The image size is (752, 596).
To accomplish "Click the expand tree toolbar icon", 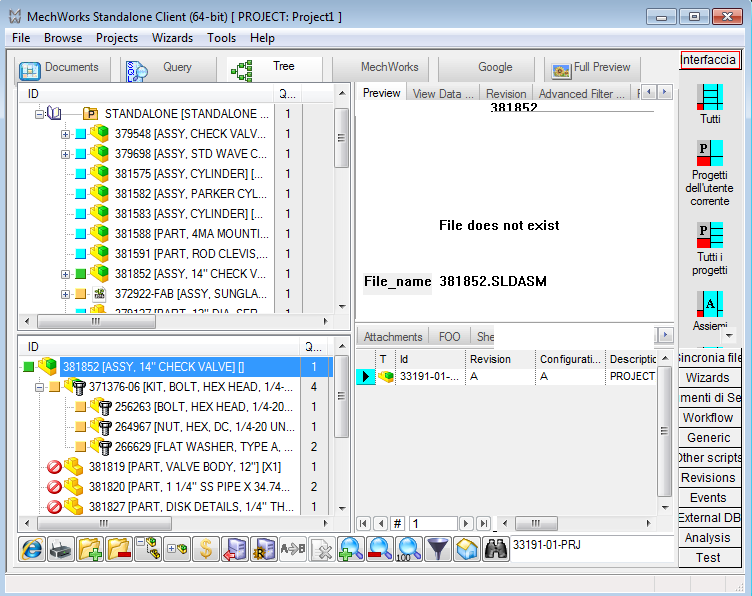I will (177, 549).
